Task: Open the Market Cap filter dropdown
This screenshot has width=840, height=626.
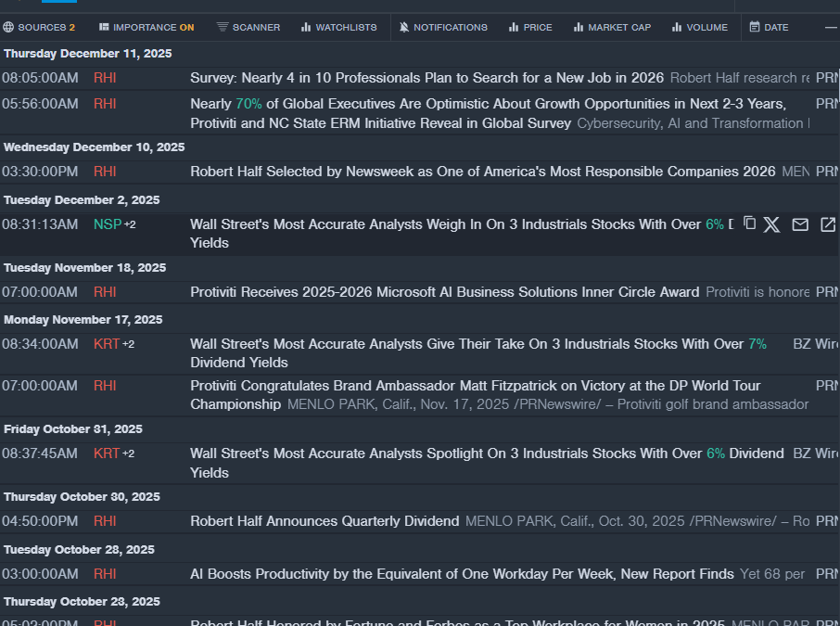Action: click(x=612, y=27)
